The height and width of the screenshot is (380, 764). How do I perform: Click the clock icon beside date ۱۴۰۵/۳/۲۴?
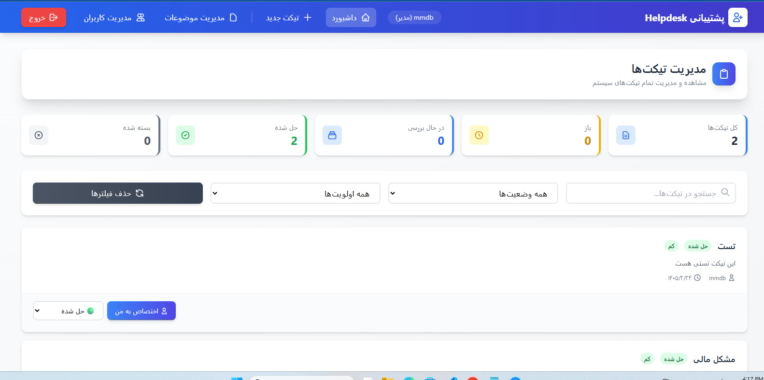point(697,278)
